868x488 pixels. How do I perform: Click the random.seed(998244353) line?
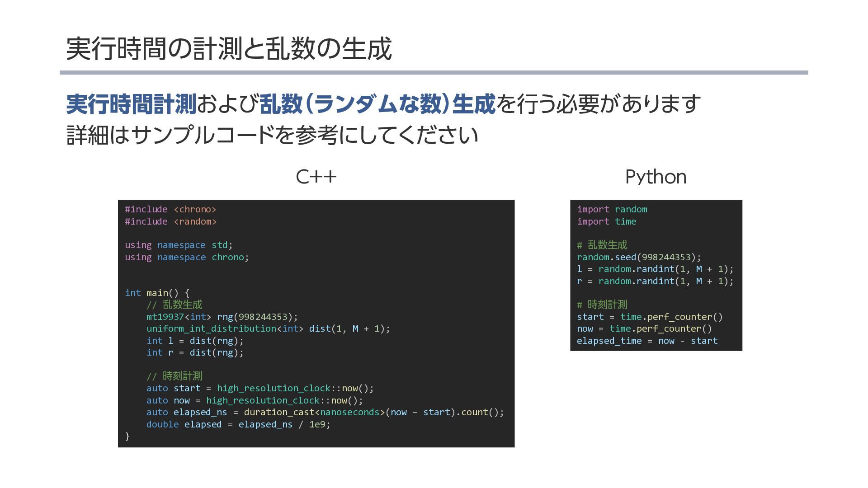coord(638,257)
